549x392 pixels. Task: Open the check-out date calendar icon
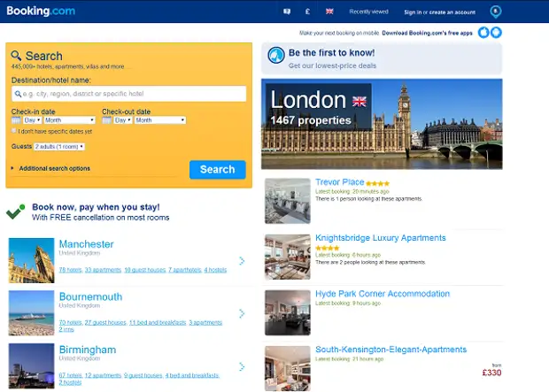point(106,119)
